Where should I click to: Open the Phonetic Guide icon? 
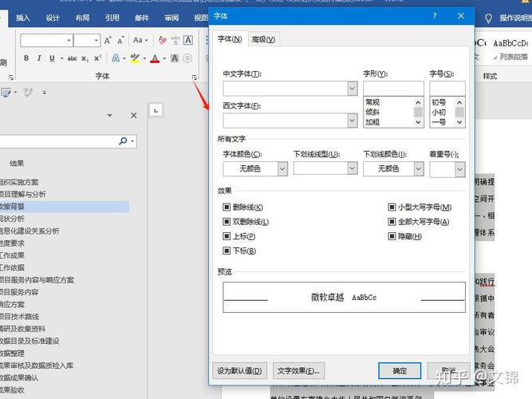(x=175, y=40)
